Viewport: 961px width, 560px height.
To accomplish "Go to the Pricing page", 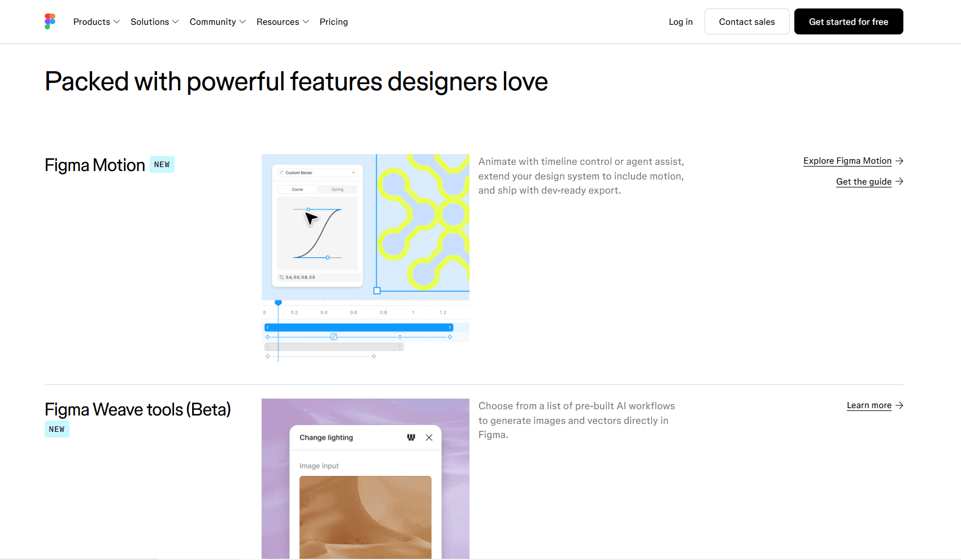I will pos(333,21).
